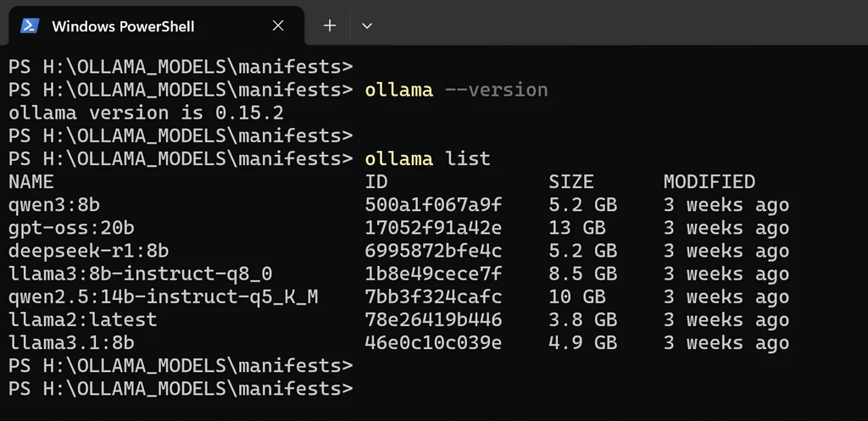Click the PowerShell icon in the tab
The height and width of the screenshot is (421, 868).
pyautogui.click(x=30, y=26)
